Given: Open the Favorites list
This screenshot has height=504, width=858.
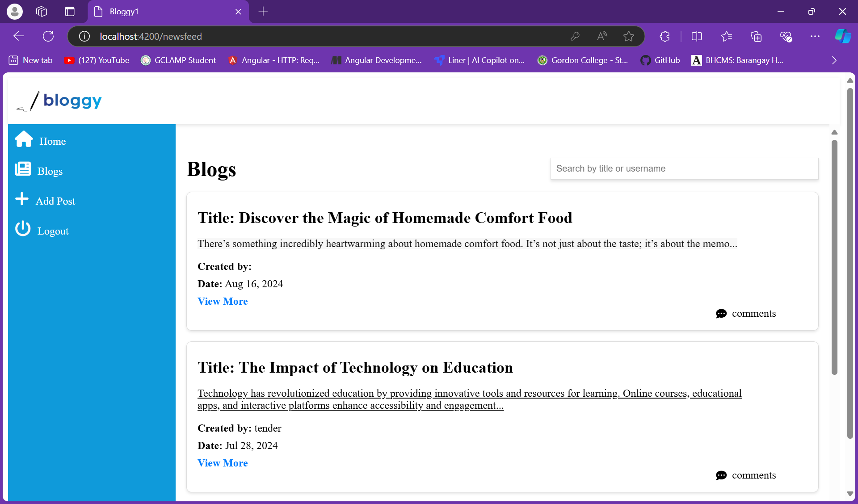Looking at the screenshot, I should [x=726, y=36].
